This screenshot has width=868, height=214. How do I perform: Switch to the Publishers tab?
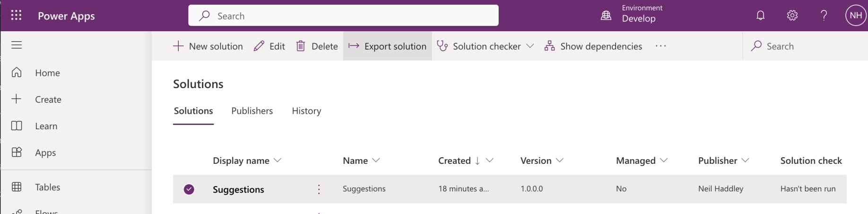(252, 111)
